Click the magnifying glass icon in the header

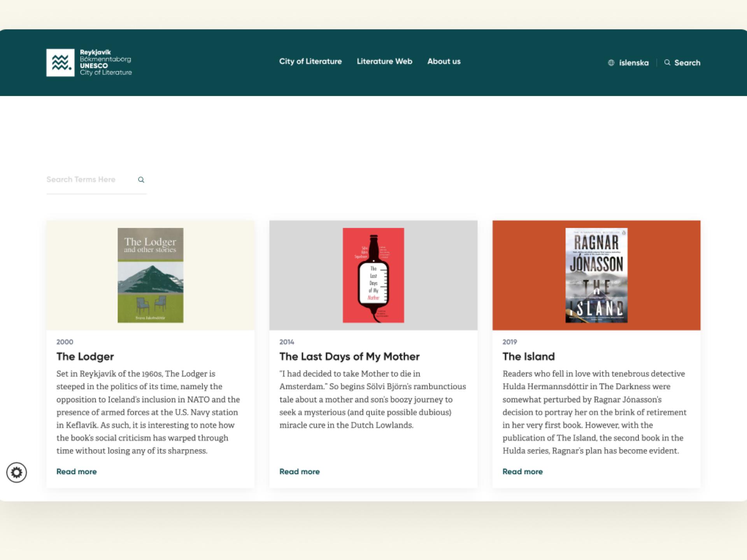(x=668, y=63)
